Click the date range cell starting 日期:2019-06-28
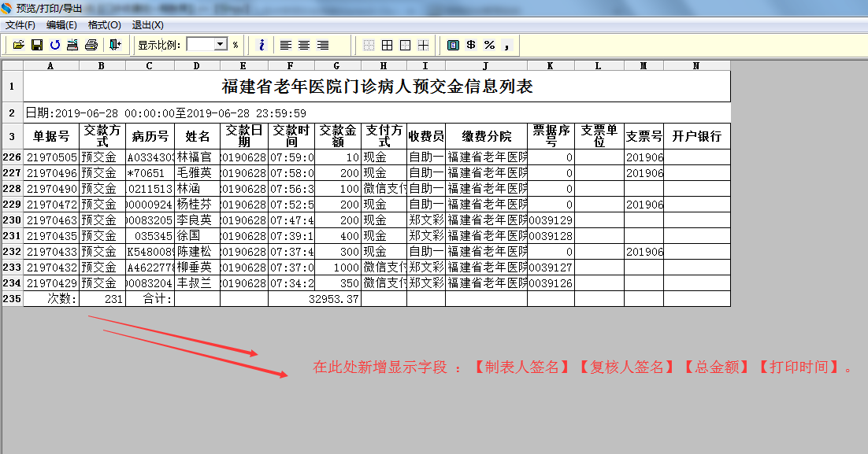This screenshot has height=454, width=868. [x=377, y=113]
